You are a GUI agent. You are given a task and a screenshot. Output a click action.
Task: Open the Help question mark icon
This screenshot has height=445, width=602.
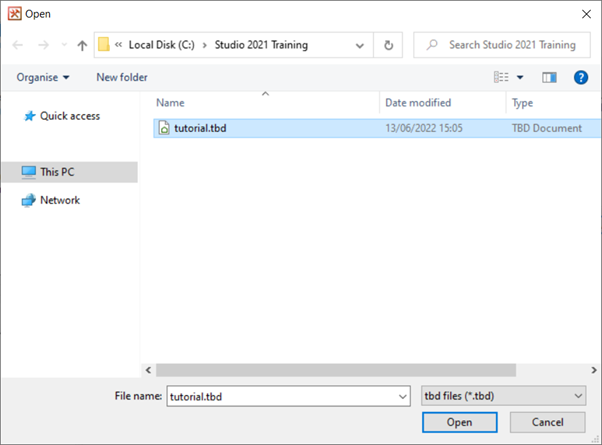coord(580,77)
